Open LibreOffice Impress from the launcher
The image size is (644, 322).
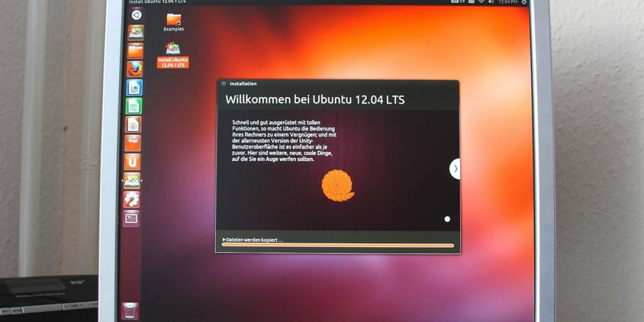click(133, 125)
